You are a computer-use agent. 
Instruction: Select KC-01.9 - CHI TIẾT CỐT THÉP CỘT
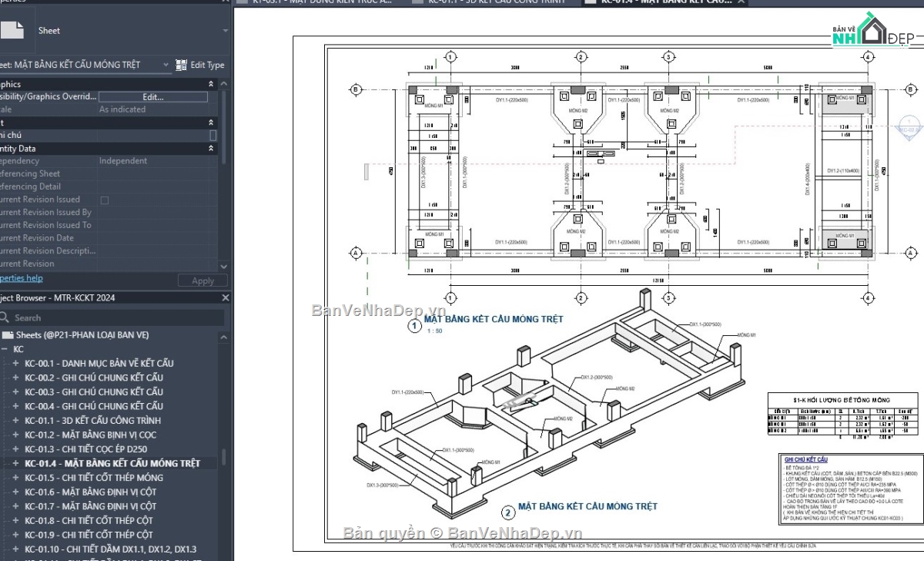point(89,534)
